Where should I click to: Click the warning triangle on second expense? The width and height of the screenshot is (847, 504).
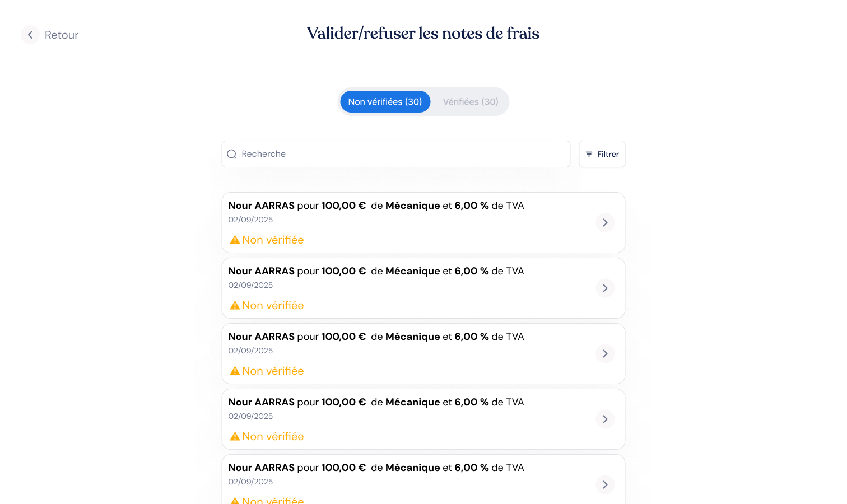pyautogui.click(x=235, y=305)
